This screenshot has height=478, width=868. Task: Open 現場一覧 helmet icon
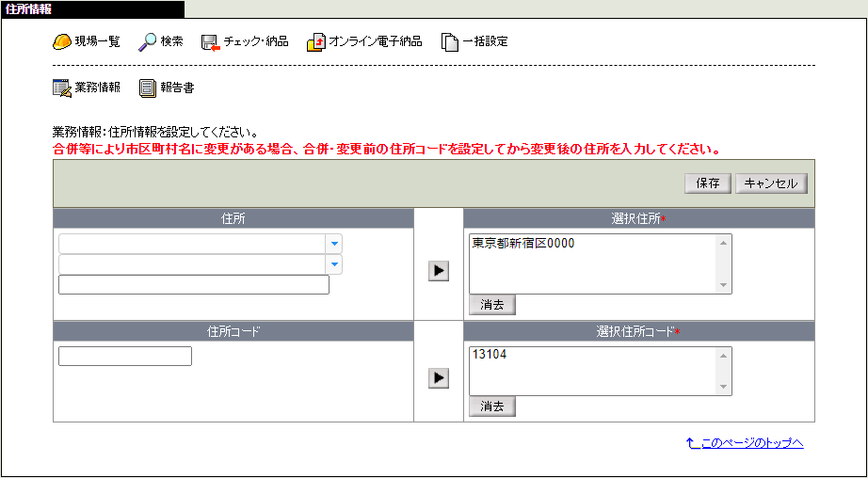[61, 42]
